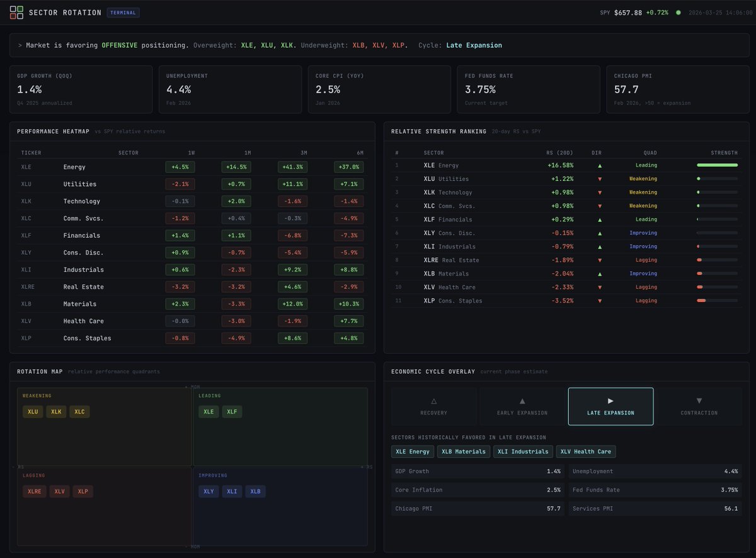This screenshot has width=756, height=558.
Task: Click the XLP chip in Lagging quadrant
Action: 83,491
